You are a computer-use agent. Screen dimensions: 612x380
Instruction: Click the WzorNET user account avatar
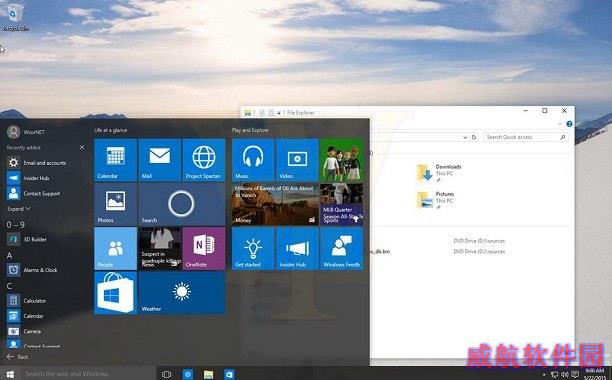click(13, 132)
